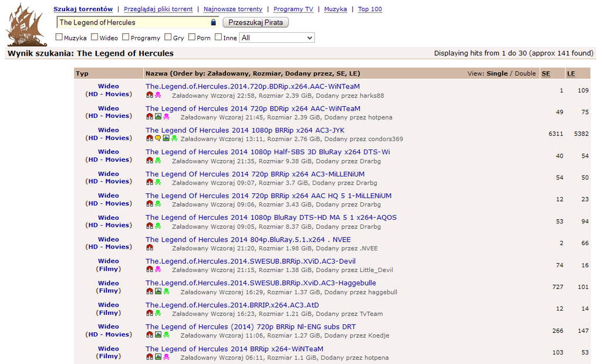
Task: Enable the Muzyka filter checkbox
Action: 59,37
